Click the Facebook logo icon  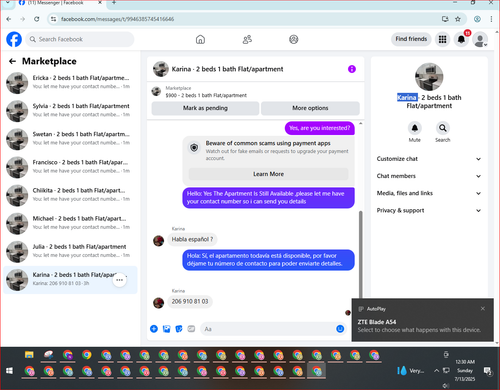(x=14, y=39)
